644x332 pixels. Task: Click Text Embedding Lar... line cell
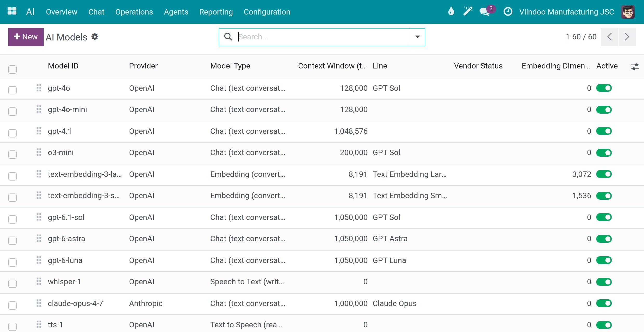coord(410,174)
